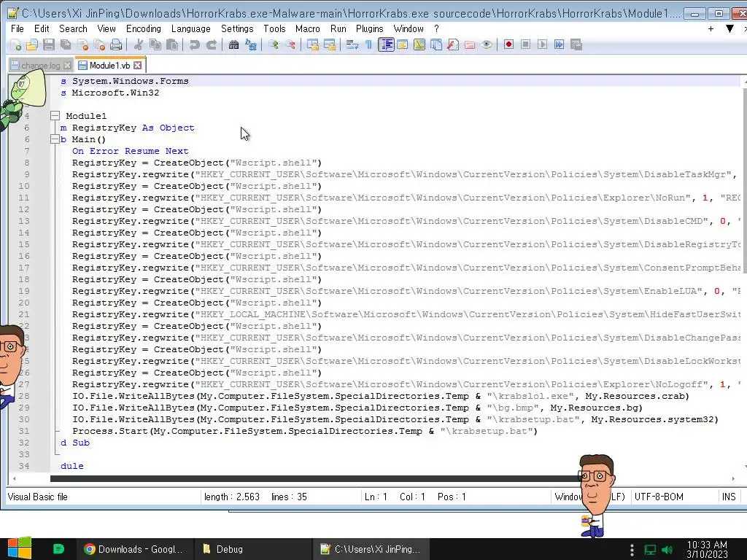Close the change.log tab
This screenshot has height=560, width=747.
tap(68, 65)
